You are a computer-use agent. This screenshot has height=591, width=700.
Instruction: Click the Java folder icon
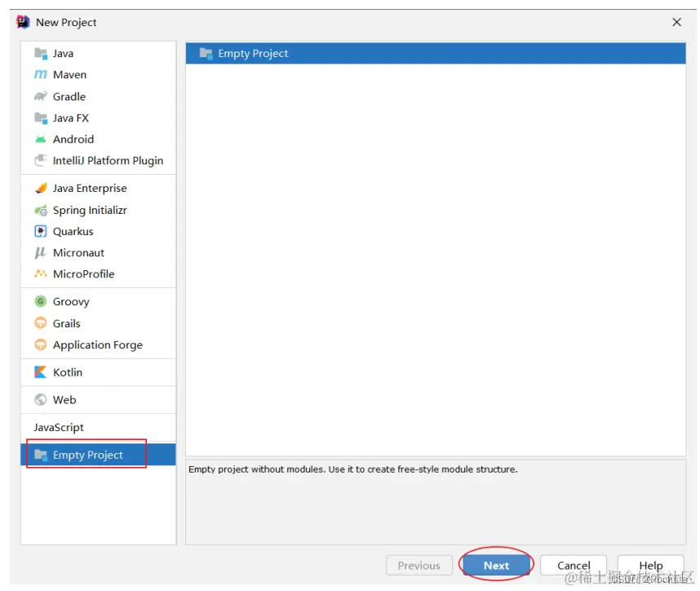(41, 54)
